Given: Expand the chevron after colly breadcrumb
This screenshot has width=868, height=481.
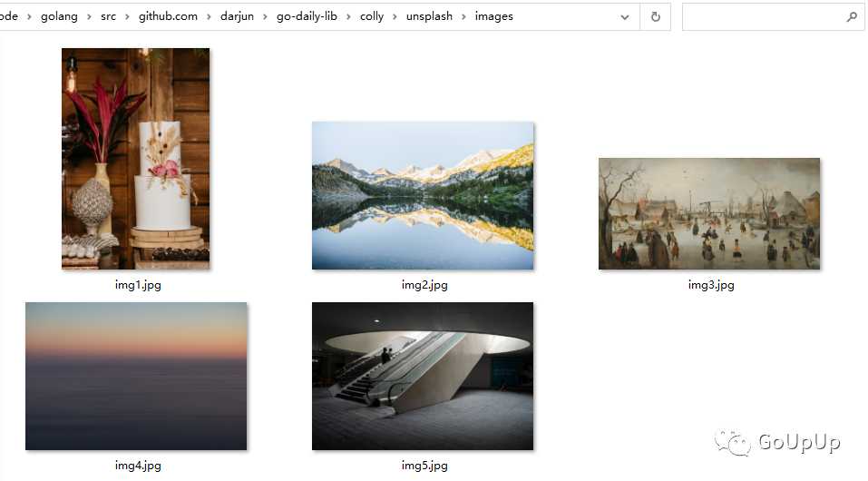Looking at the screenshot, I should pos(395,16).
